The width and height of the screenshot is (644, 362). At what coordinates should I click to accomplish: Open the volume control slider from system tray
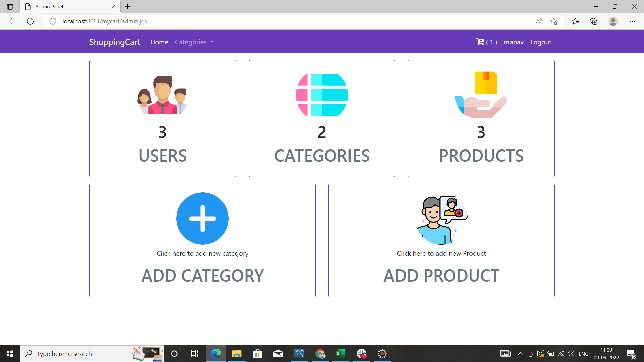point(571,353)
